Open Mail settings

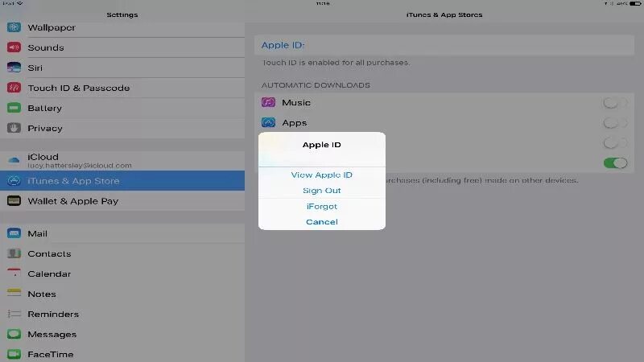tap(122, 233)
